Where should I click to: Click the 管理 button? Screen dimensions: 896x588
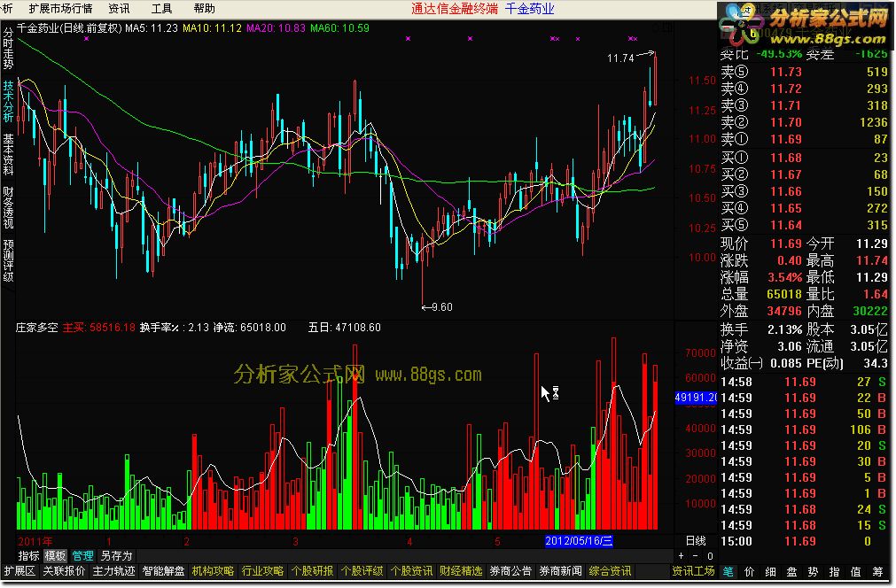click(82, 555)
